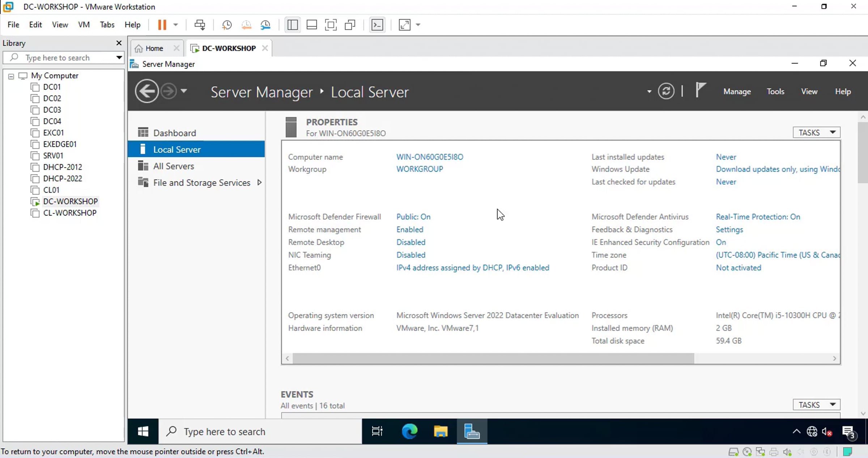
Task: Click the WIN-ON60G0E5I8O computer name link
Action: tap(429, 157)
